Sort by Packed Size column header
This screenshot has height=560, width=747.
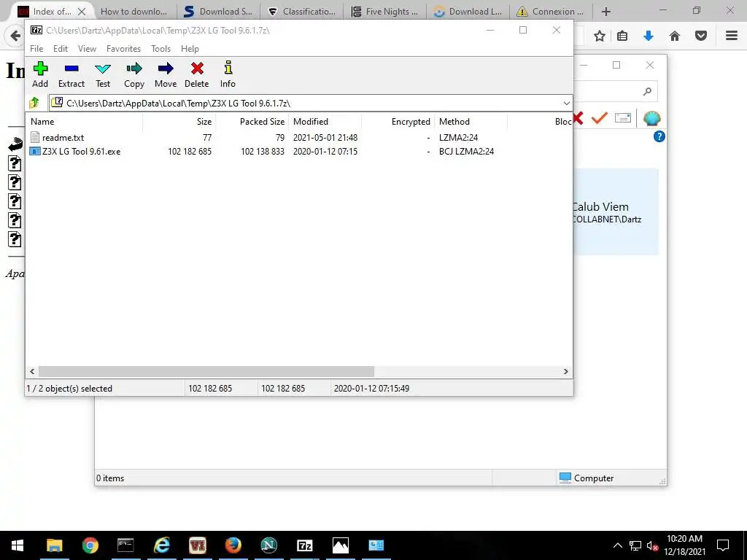[x=252, y=122]
